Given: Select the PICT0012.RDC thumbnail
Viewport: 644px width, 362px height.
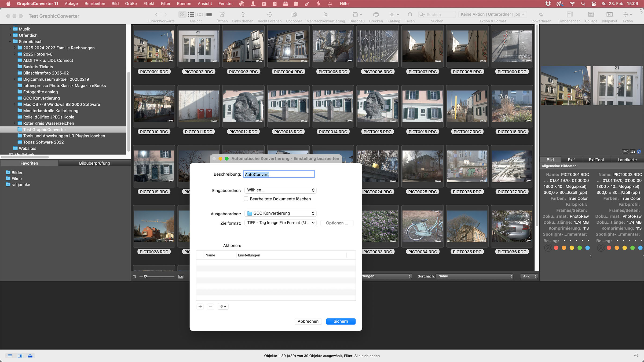Looking at the screenshot, I should (243, 107).
